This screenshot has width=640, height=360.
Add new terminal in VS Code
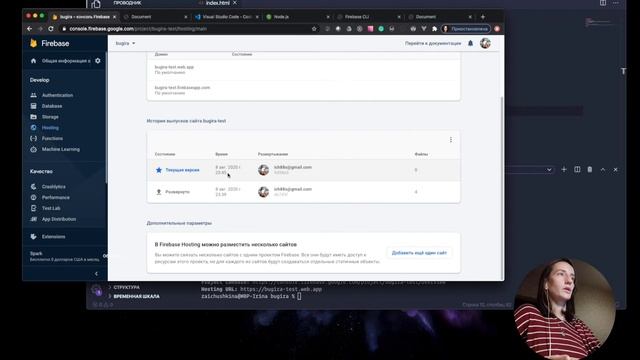point(564,169)
